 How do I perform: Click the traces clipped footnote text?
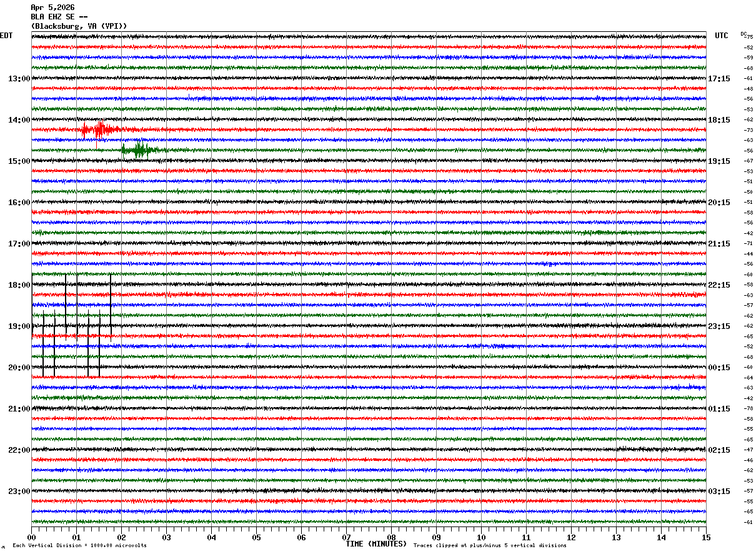[490, 546]
